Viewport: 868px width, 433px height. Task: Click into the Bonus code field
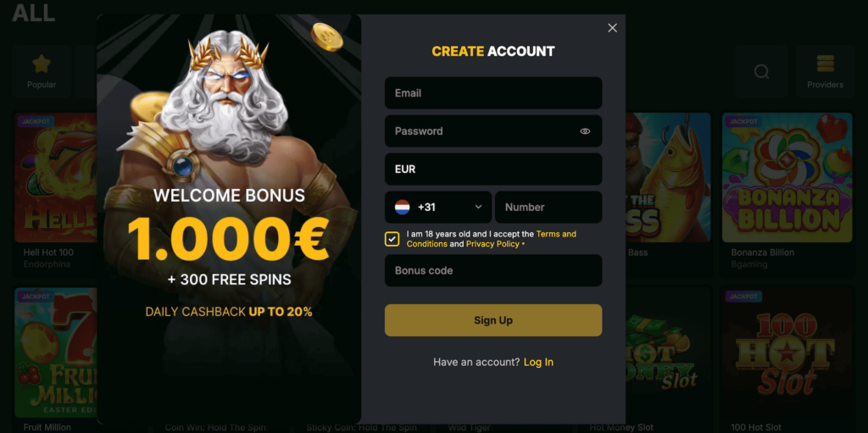point(493,270)
